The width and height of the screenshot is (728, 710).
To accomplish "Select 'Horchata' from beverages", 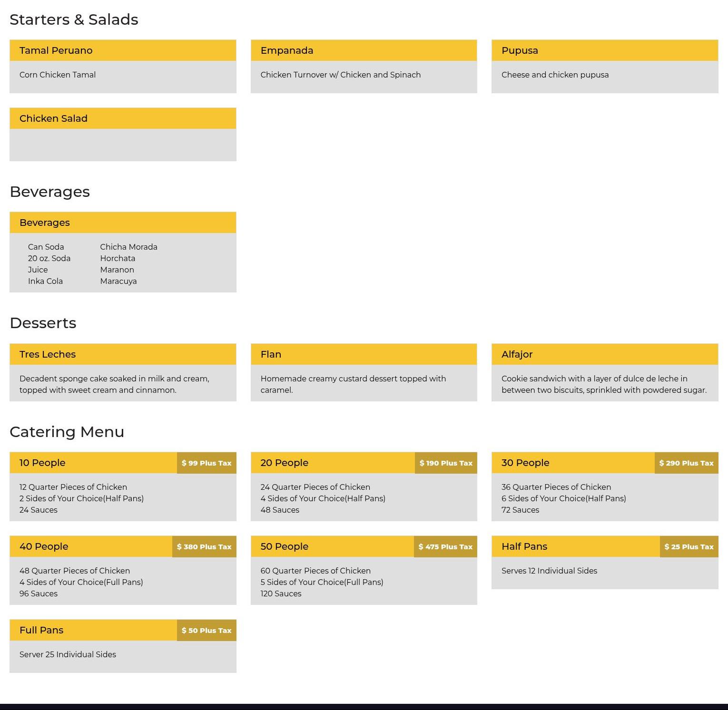I will click(118, 258).
